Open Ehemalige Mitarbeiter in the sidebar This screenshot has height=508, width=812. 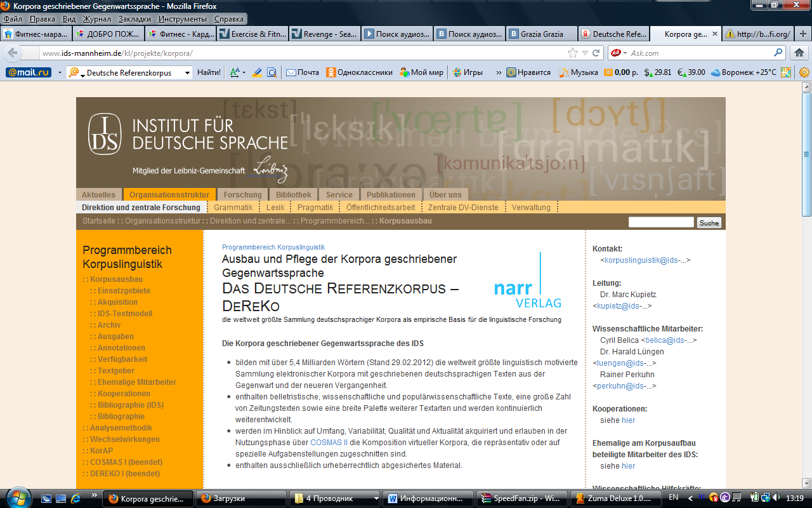click(137, 382)
